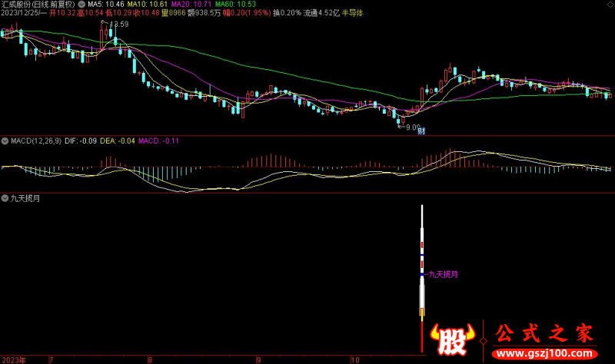Click the tall white signal bar in 九天揽月
The height and width of the screenshot is (364, 615).
(x=421, y=230)
